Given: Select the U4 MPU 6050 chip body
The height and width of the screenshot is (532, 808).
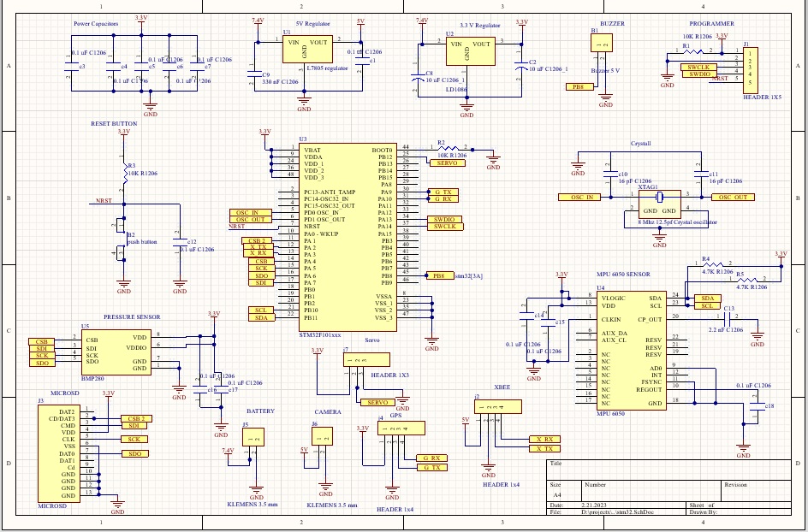Looking at the screenshot, I should pyautogui.click(x=632, y=351).
